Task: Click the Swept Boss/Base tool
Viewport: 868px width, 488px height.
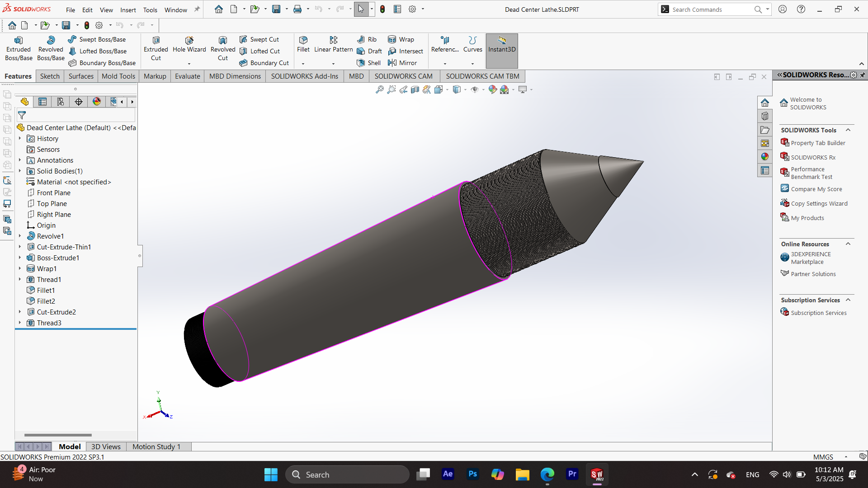Action: tap(97, 40)
